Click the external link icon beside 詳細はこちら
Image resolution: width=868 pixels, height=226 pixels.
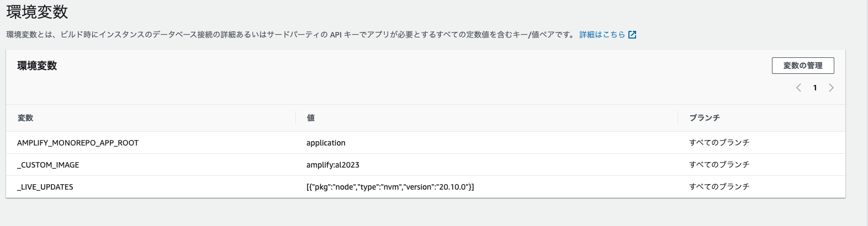632,35
